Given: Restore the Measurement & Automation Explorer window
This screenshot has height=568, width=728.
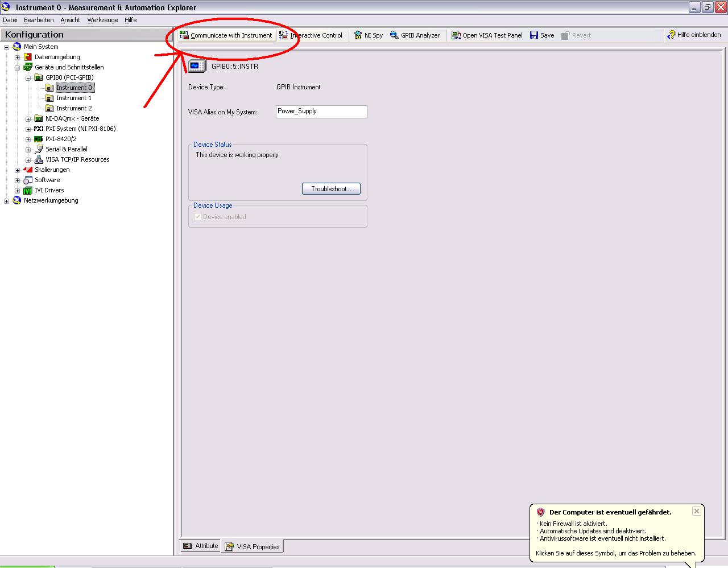Looking at the screenshot, I should tap(708, 7).
